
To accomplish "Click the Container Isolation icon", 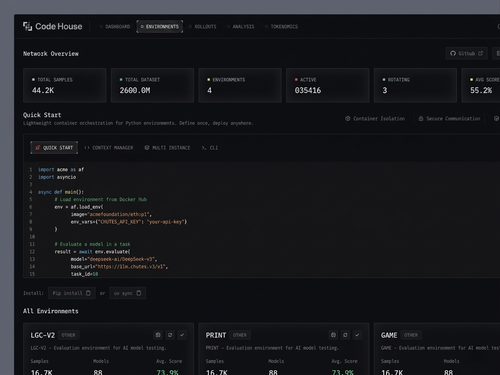I will pyautogui.click(x=348, y=118).
